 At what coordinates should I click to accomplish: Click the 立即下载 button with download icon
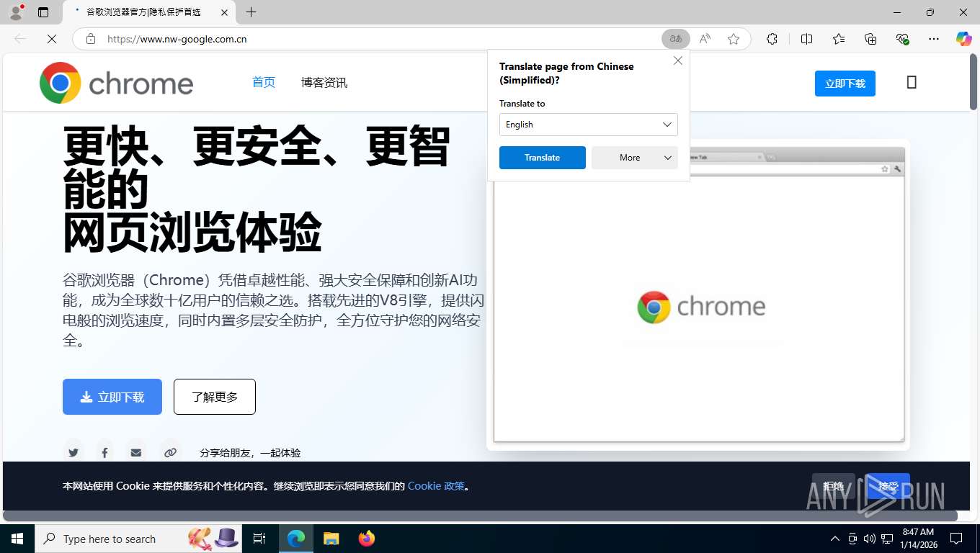(112, 397)
